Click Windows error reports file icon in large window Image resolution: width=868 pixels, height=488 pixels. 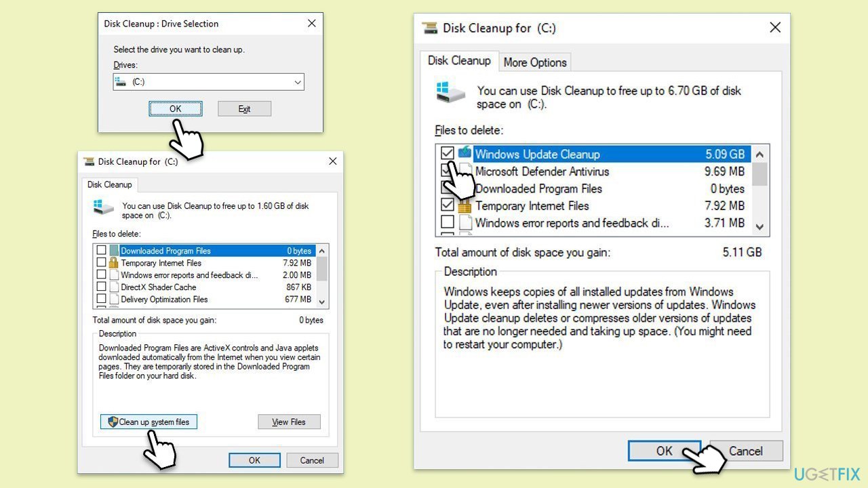click(x=465, y=222)
